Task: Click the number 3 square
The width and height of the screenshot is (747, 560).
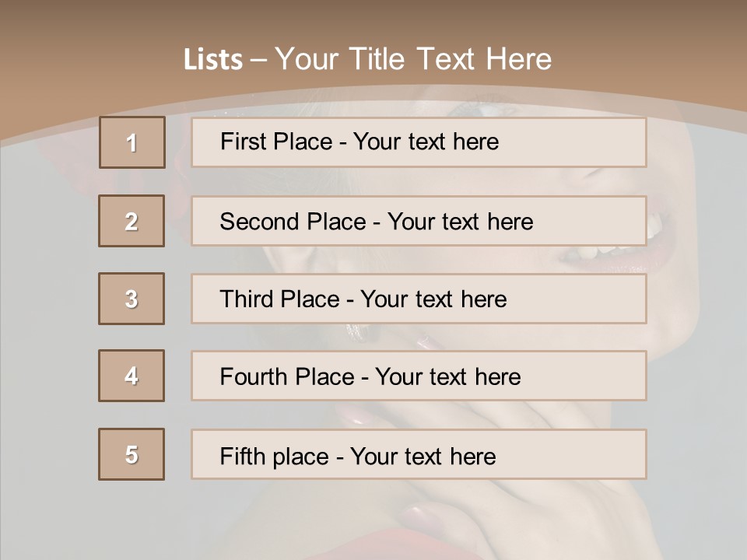Action: [132, 299]
